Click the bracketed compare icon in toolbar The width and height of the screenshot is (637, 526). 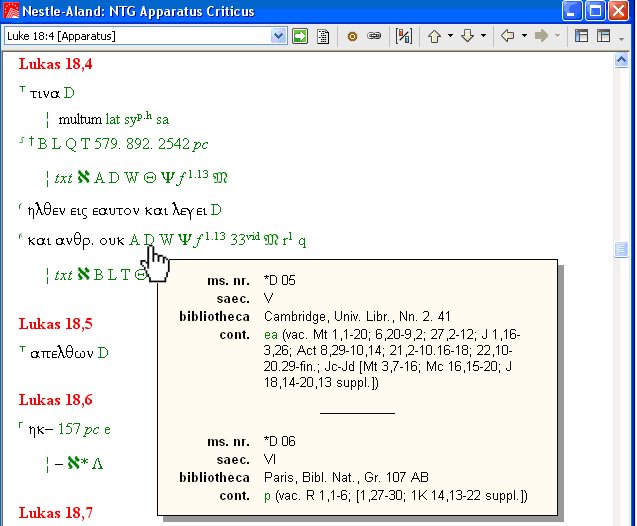pos(403,36)
